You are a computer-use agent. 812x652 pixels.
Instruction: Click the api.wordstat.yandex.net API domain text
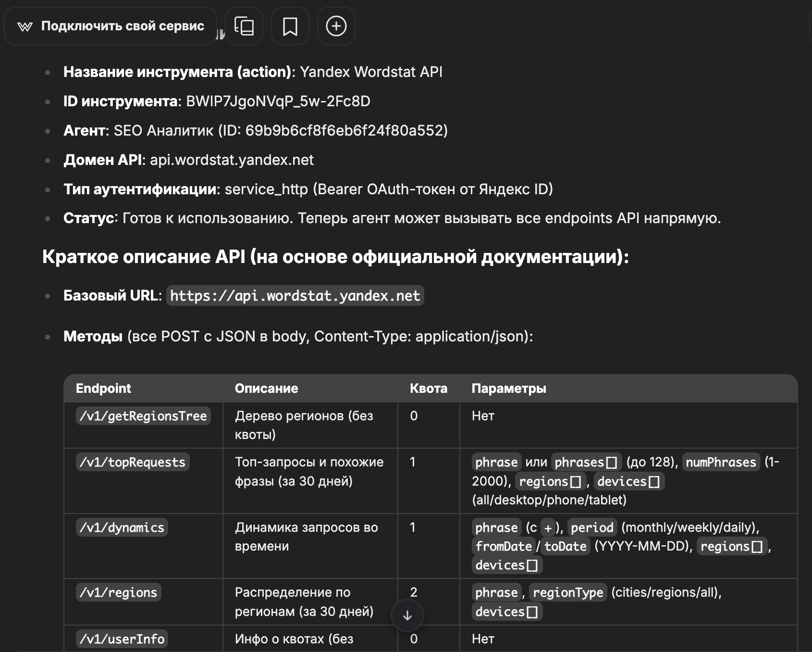(x=232, y=160)
